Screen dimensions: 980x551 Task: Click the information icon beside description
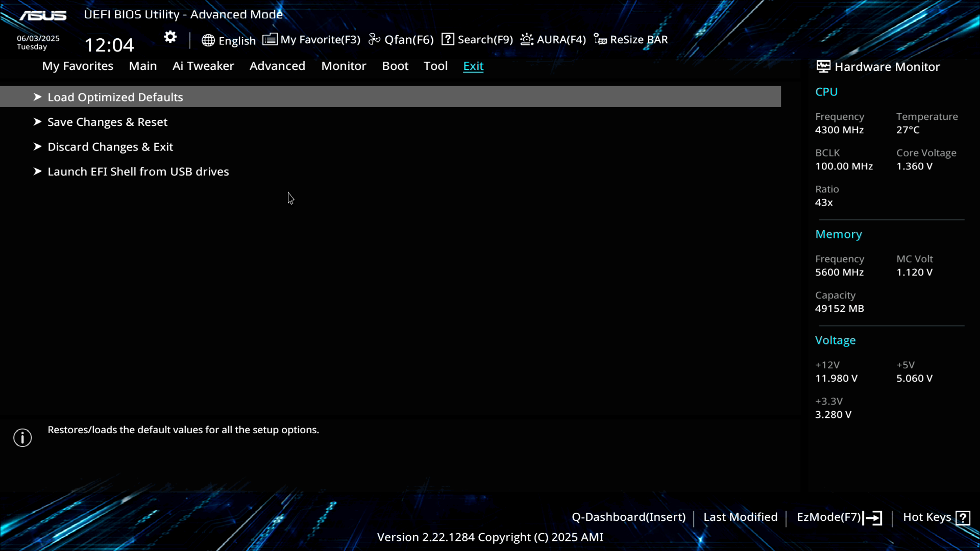coord(22,438)
